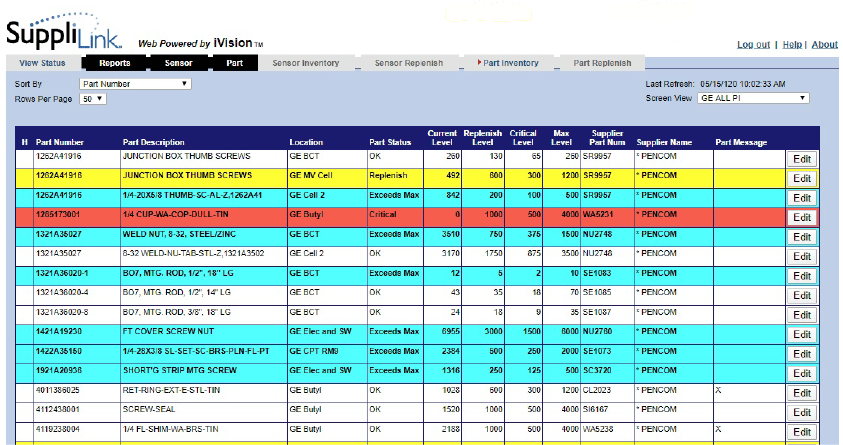Switch to the Sensor Replenish tab

(x=408, y=63)
